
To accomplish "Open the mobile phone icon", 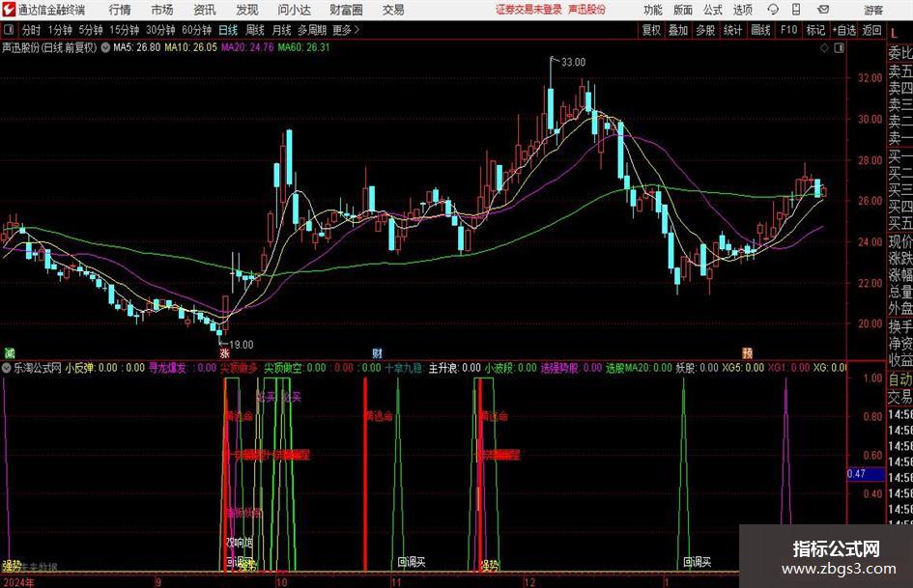I will tap(796, 10).
